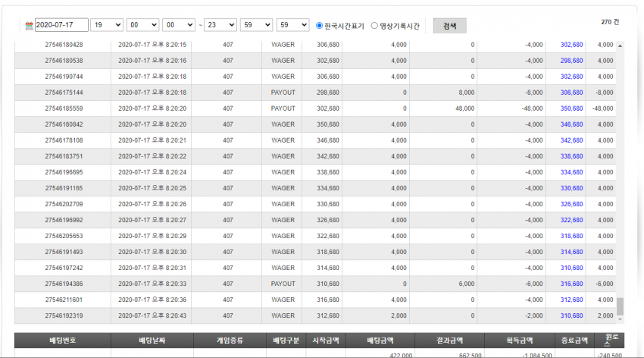Click the 배팅날짜 column header
This screenshot has height=358, width=644.
[x=152, y=341]
